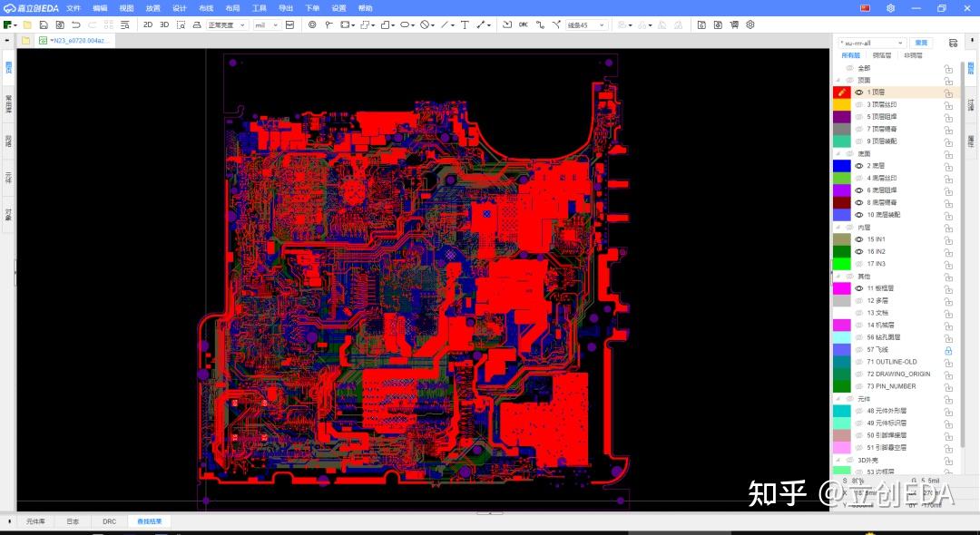Switch to the 日志 bottom tab

tap(73, 521)
